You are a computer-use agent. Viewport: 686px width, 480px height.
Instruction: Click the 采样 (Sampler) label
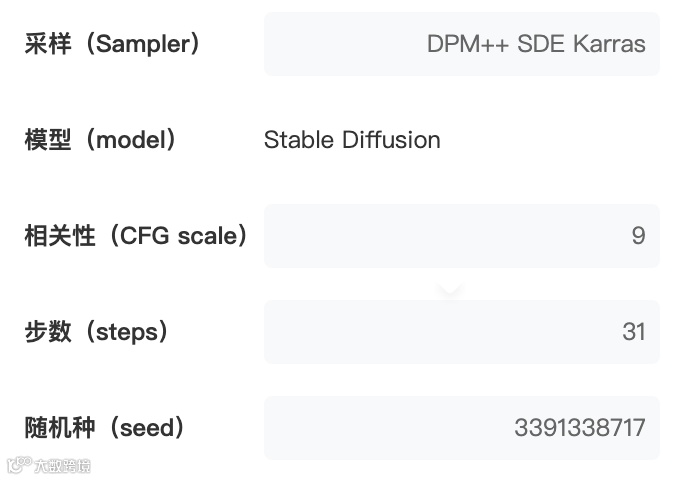[x=113, y=44]
